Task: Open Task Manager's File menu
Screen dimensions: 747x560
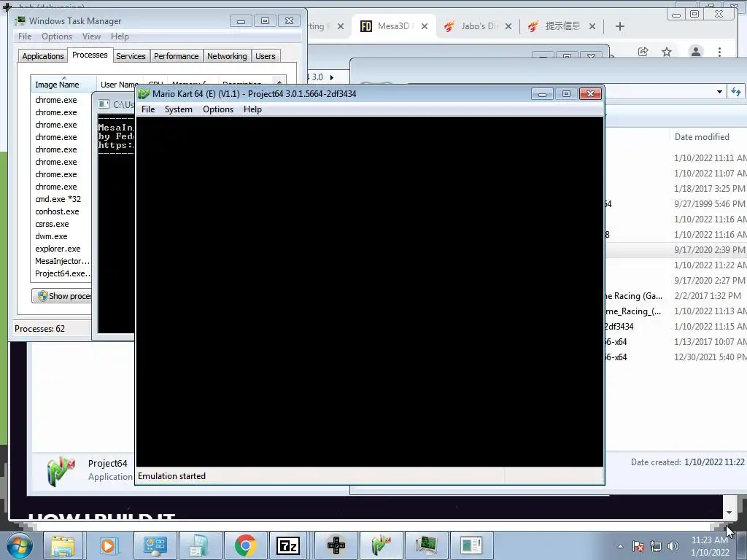Action: pyautogui.click(x=25, y=36)
